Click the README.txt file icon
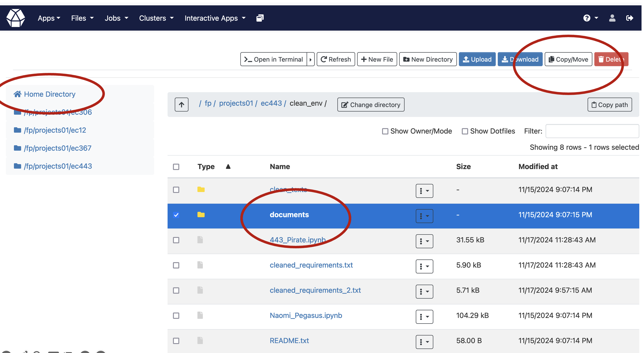Viewport: 644px width, 353px height. (x=200, y=340)
